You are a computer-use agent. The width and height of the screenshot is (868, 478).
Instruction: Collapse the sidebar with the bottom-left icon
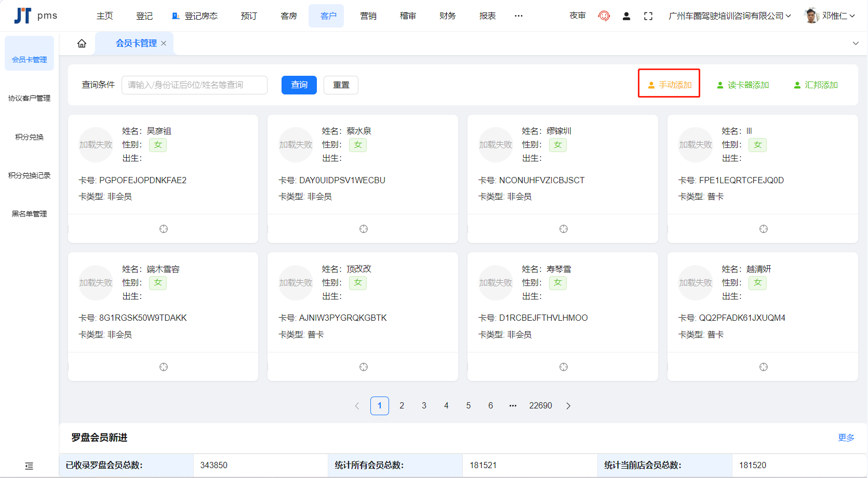click(29, 466)
